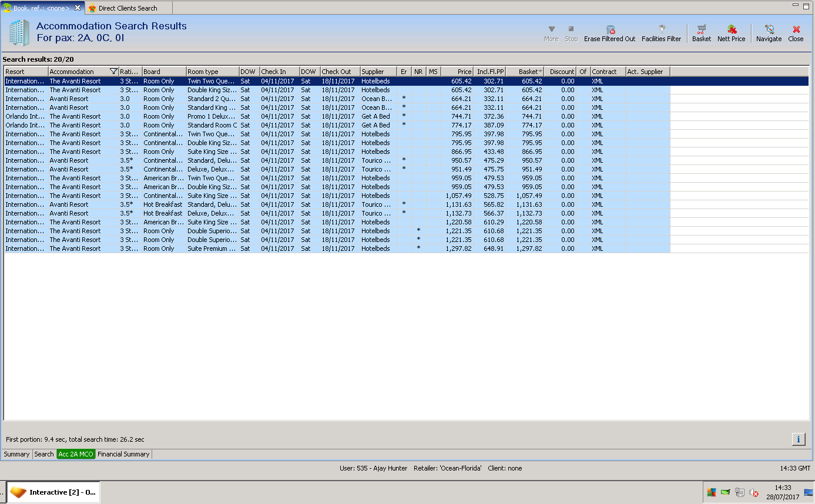This screenshot has width=815, height=504.
Task: Switch to the Direct Clients Search tab
Action: point(128,8)
